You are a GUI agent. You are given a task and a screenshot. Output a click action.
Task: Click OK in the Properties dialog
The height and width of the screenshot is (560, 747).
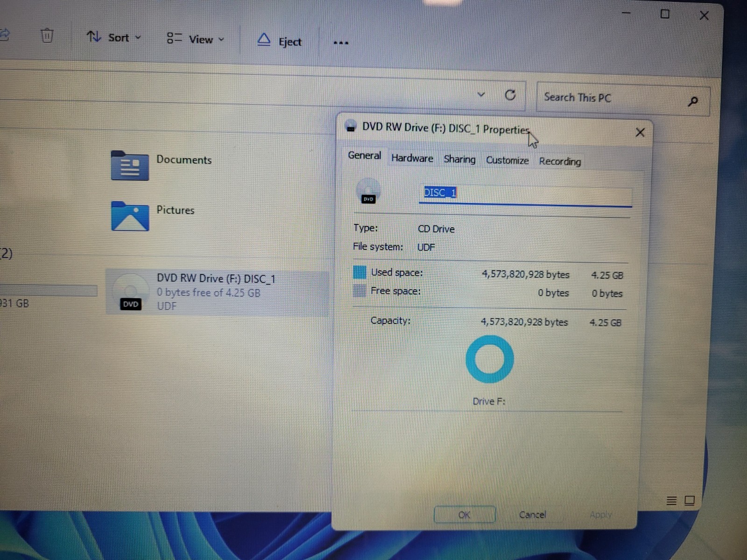pyautogui.click(x=464, y=515)
